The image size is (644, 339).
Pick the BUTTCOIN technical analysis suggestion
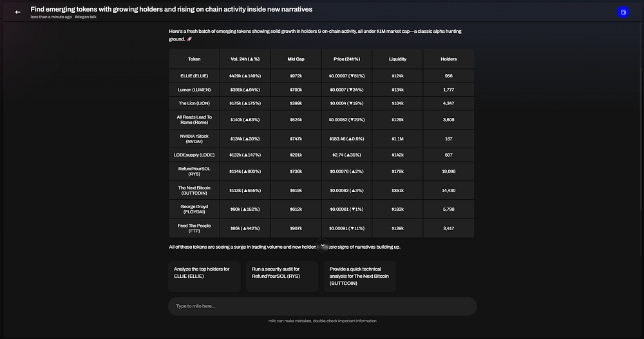(x=359, y=276)
